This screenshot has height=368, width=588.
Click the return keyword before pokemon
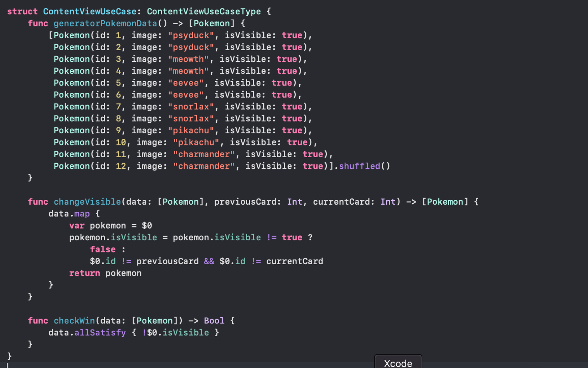tap(84, 273)
